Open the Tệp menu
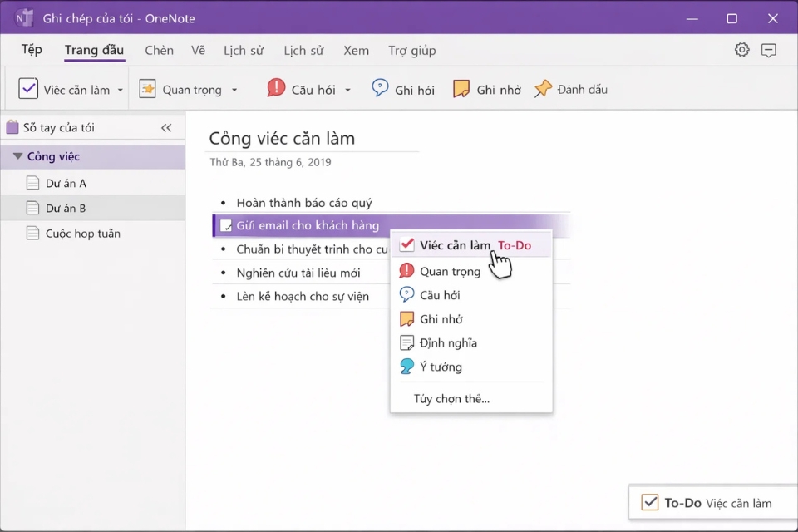 [31, 50]
